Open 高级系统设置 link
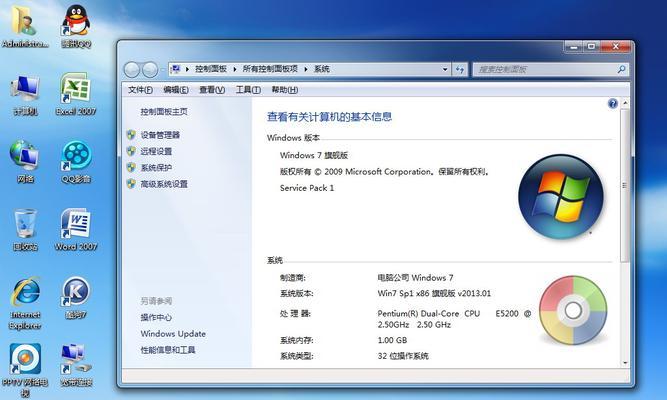The width and height of the screenshot is (667, 400). (x=164, y=184)
